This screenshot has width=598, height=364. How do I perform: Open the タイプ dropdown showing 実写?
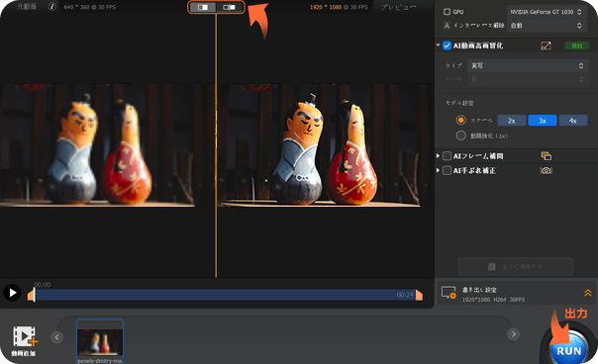click(x=528, y=65)
